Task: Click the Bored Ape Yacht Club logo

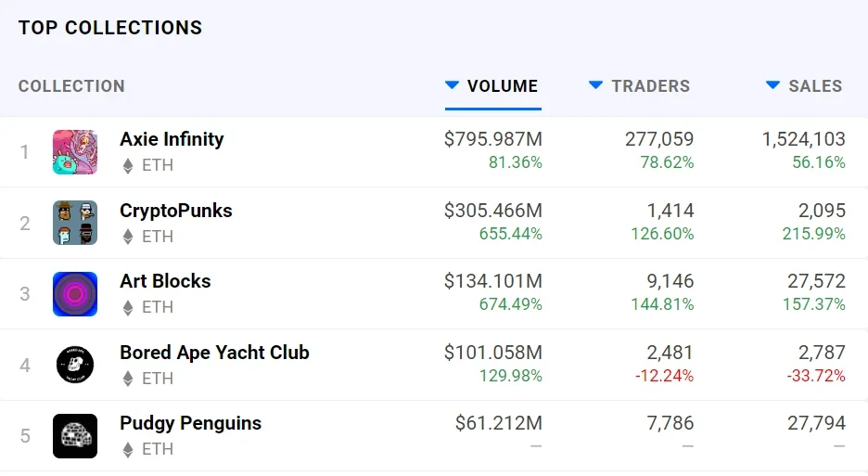Action: tap(75, 365)
